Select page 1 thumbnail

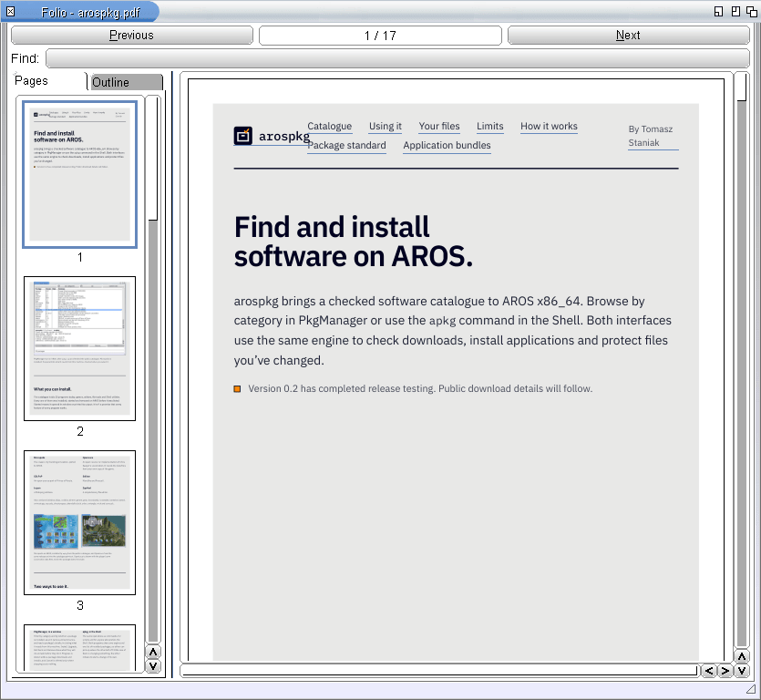point(79,174)
